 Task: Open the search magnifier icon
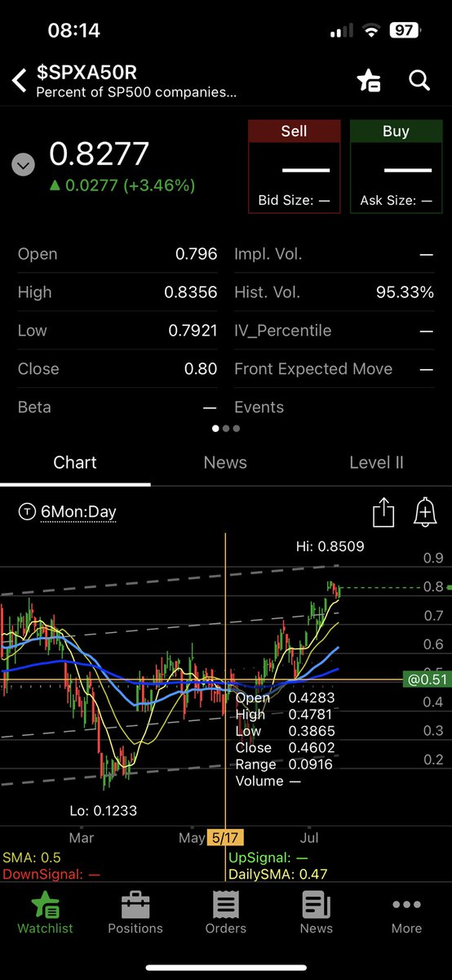[419, 80]
